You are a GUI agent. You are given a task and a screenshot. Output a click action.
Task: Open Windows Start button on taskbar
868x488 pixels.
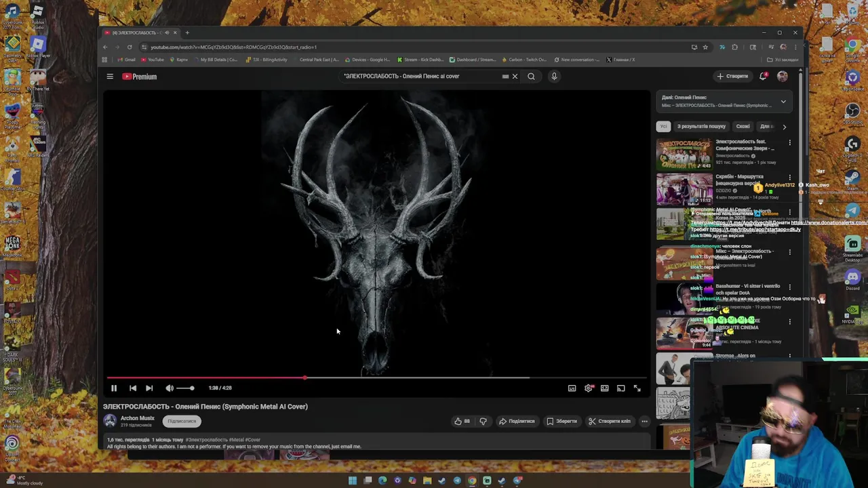click(x=353, y=481)
